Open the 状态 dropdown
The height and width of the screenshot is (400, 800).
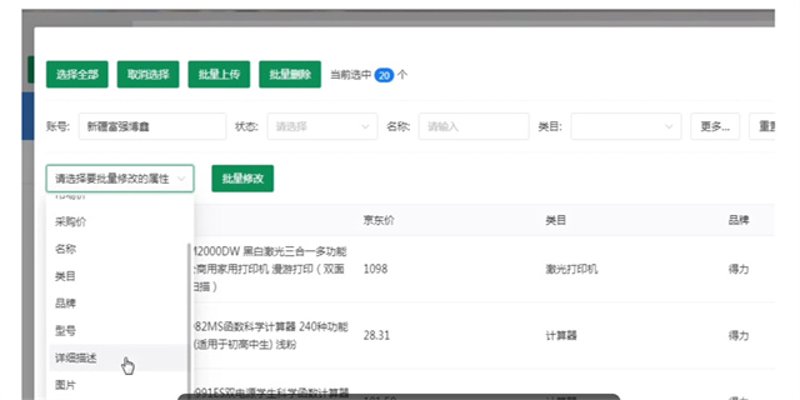tap(322, 127)
